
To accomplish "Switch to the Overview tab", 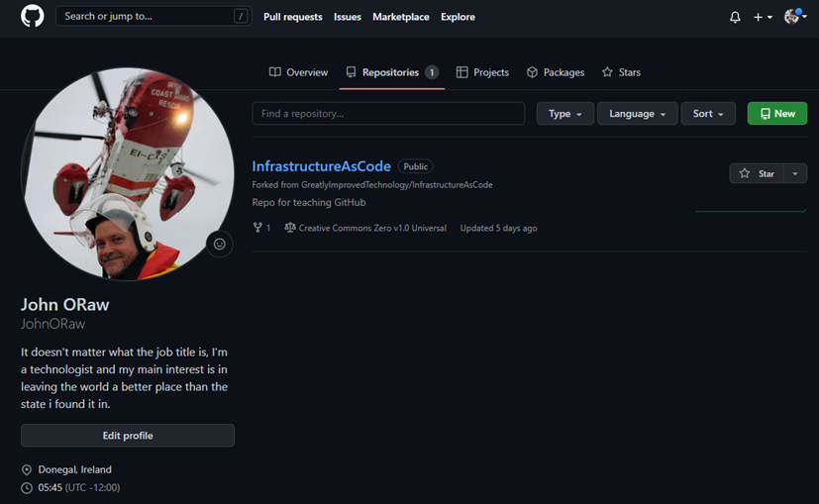I will pyautogui.click(x=298, y=72).
